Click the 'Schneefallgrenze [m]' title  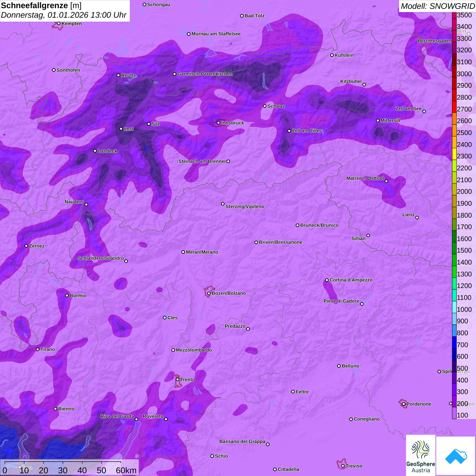point(41,5)
